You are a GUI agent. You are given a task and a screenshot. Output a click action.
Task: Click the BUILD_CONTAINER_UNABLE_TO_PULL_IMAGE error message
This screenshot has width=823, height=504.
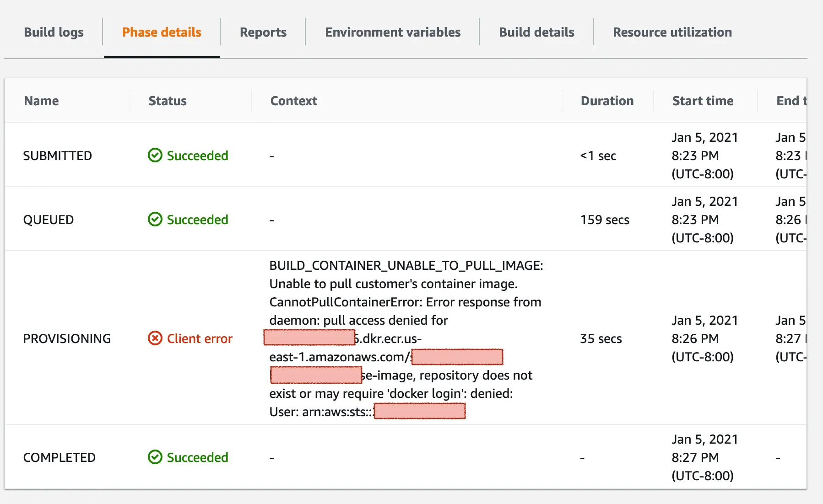tap(406, 266)
